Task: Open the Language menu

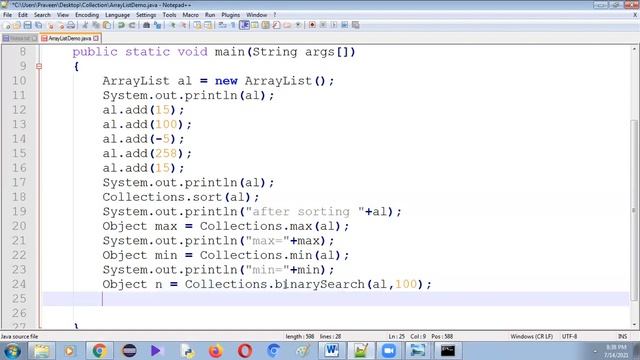Action: [x=117, y=15]
